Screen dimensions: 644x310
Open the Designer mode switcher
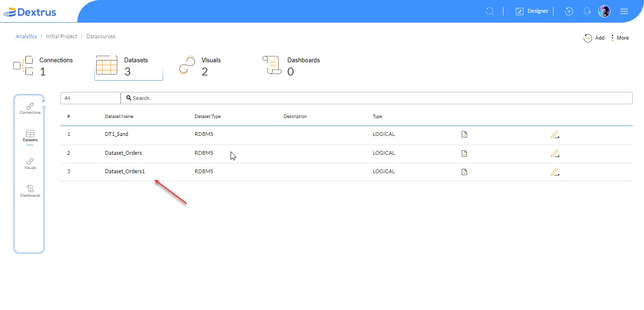532,11
